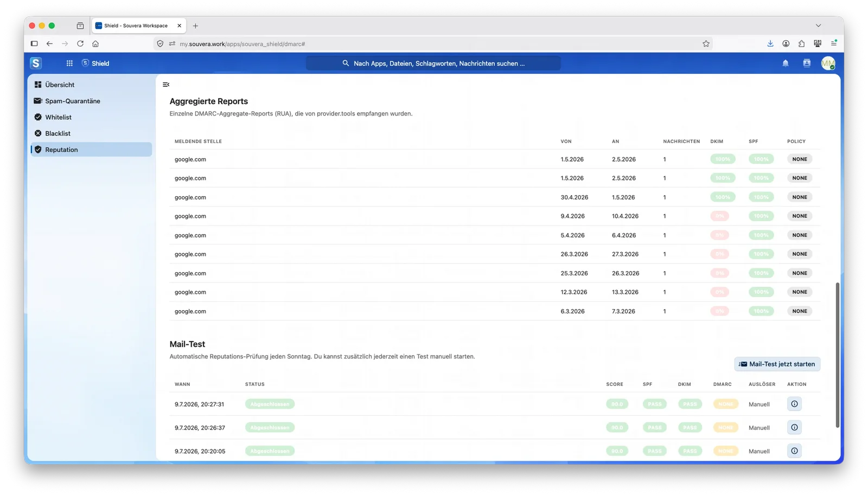Image resolution: width=868 pixels, height=496 pixels.
Task: Select the report from 25.3.2026
Action: point(495,273)
